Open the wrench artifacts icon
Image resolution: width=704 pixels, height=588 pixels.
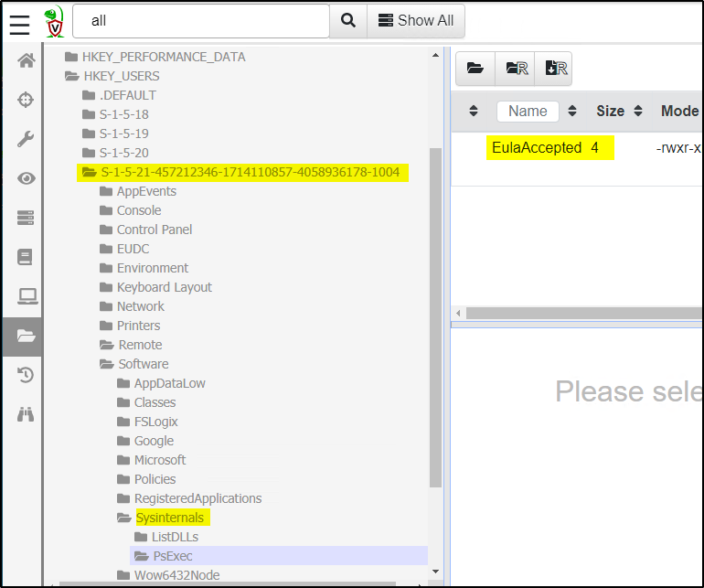coord(26,139)
